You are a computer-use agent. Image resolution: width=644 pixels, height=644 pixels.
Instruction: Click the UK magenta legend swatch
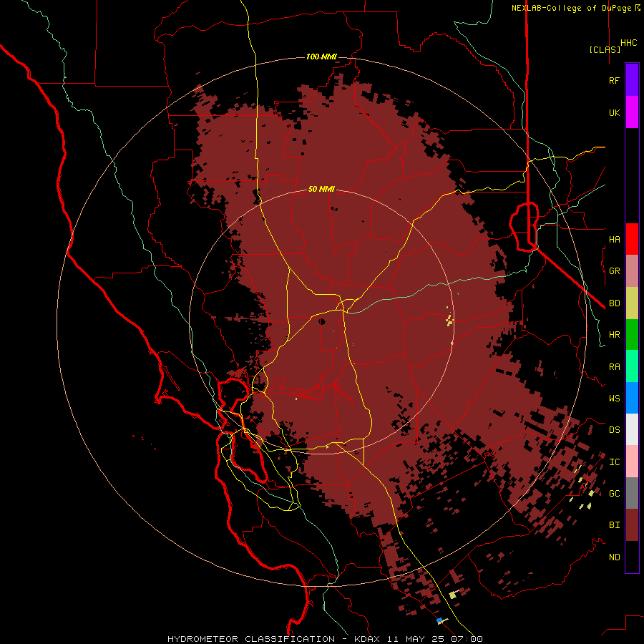point(632,112)
